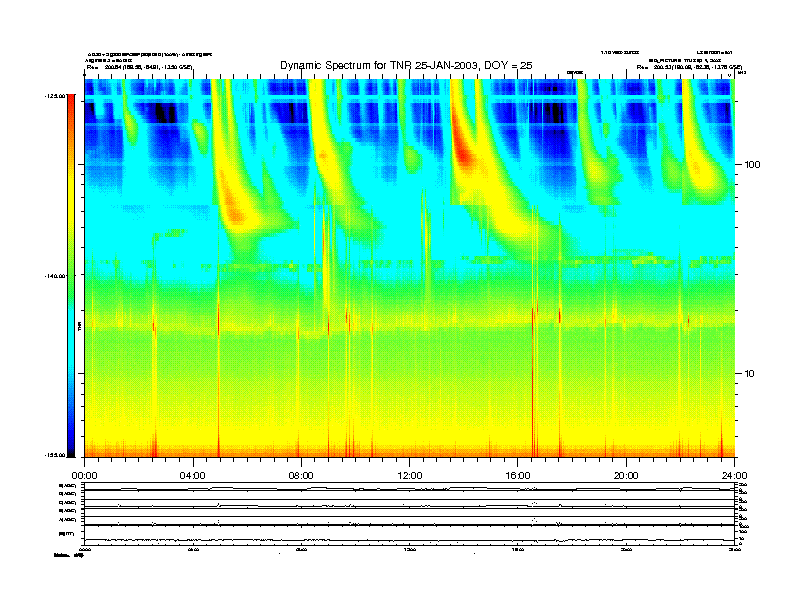
Task: Click the 00:00 time axis label
Action: 84,476
